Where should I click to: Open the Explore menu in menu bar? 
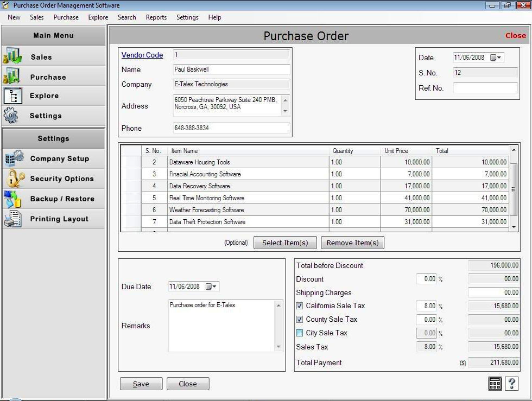pos(98,17)
